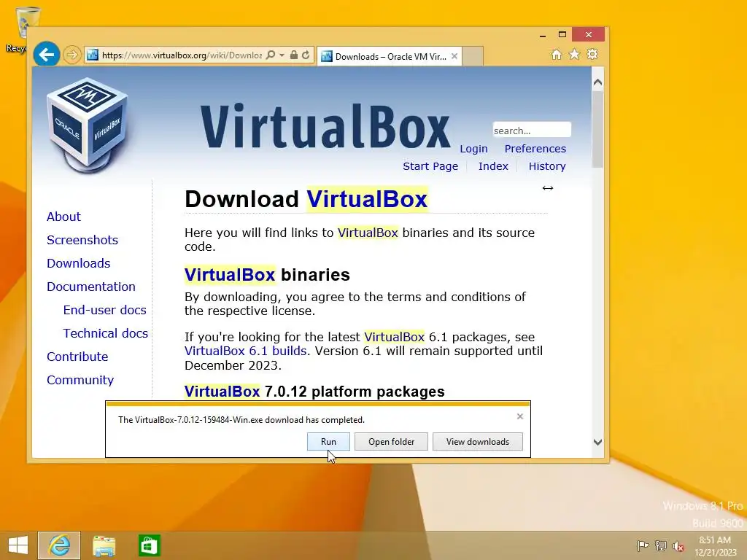Open the address bar dropdown arrow

(282, 55)
